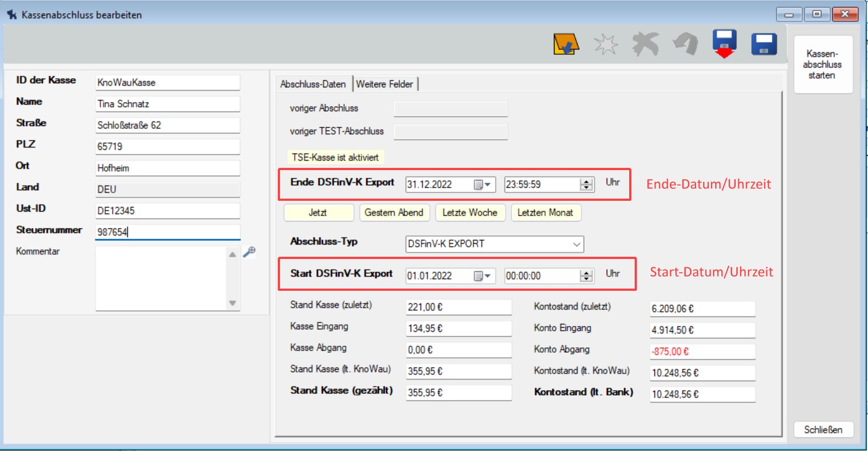Click the Jetzt button
This screenshot has width=868, height=451.
point(318,213)
